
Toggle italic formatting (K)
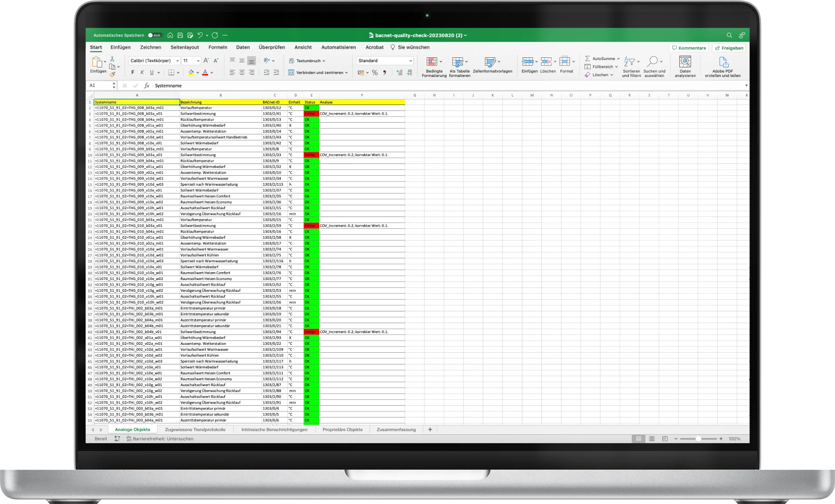142,73
